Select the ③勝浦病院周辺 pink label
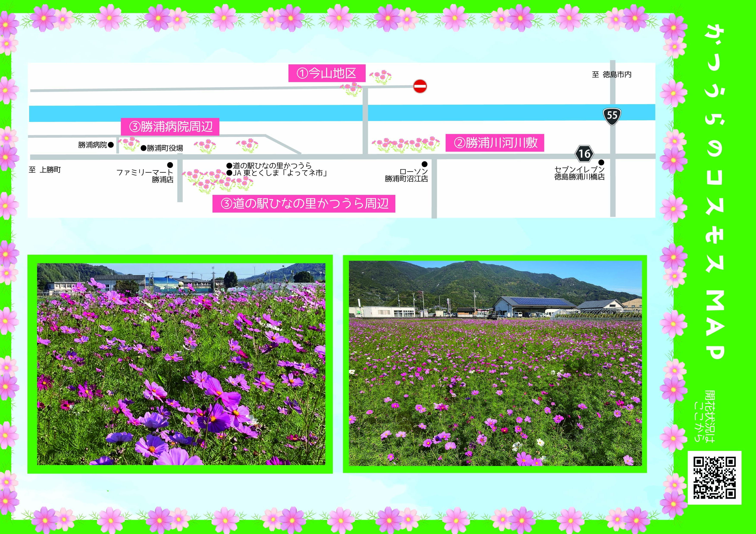This screenshot has width=756, height=534. [170, 127]
